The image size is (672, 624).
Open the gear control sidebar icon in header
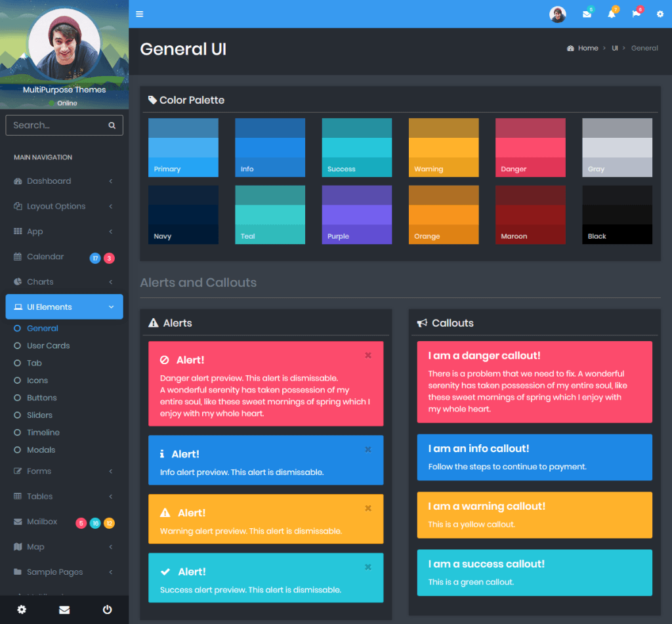pos(660,14)
